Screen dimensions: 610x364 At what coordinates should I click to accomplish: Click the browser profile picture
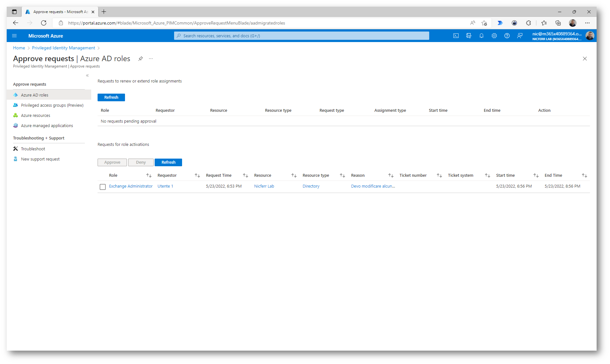[573, 23]
